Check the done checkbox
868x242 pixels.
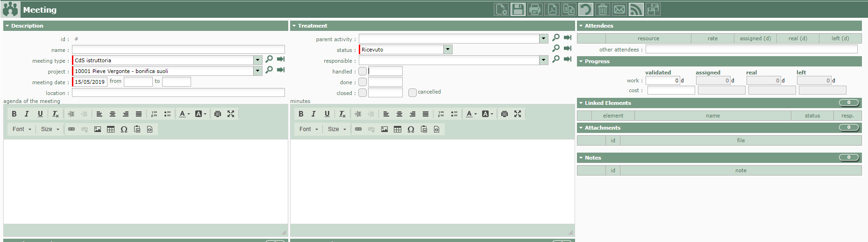click(x=363, y=82)
